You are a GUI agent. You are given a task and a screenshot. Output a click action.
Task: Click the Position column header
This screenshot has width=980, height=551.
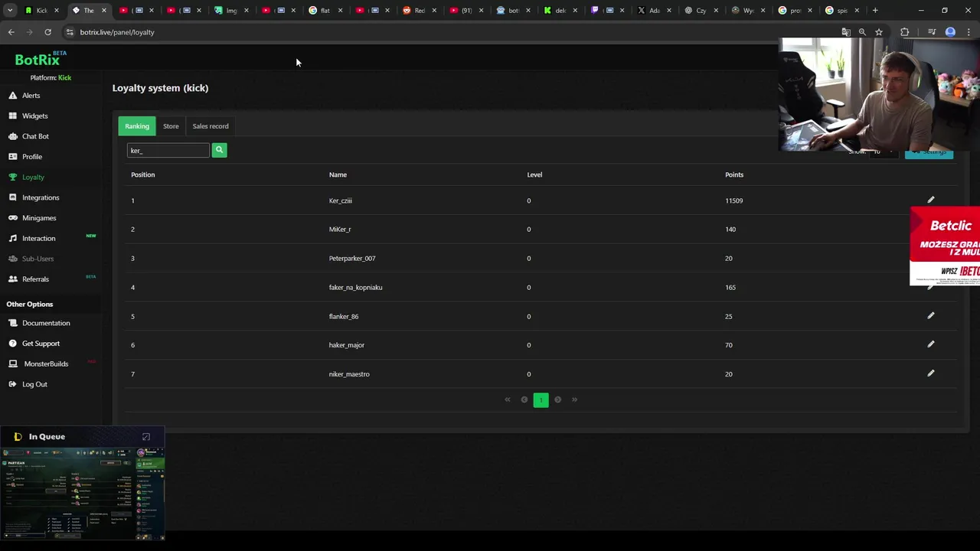(x=142, y=174)
